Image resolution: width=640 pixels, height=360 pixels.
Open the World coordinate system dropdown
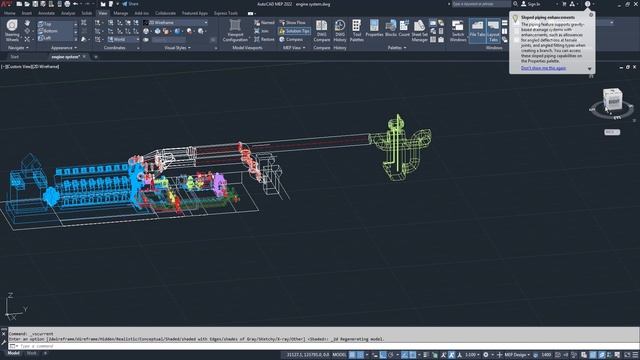[x=123, y=39]
